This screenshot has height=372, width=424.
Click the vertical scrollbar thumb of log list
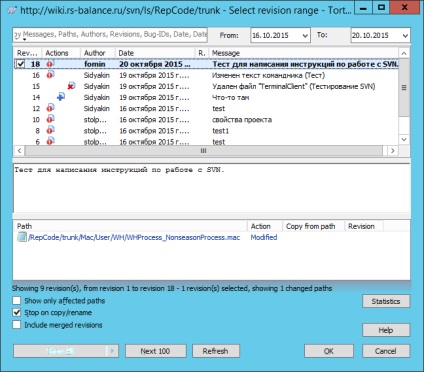pos(404,88)
